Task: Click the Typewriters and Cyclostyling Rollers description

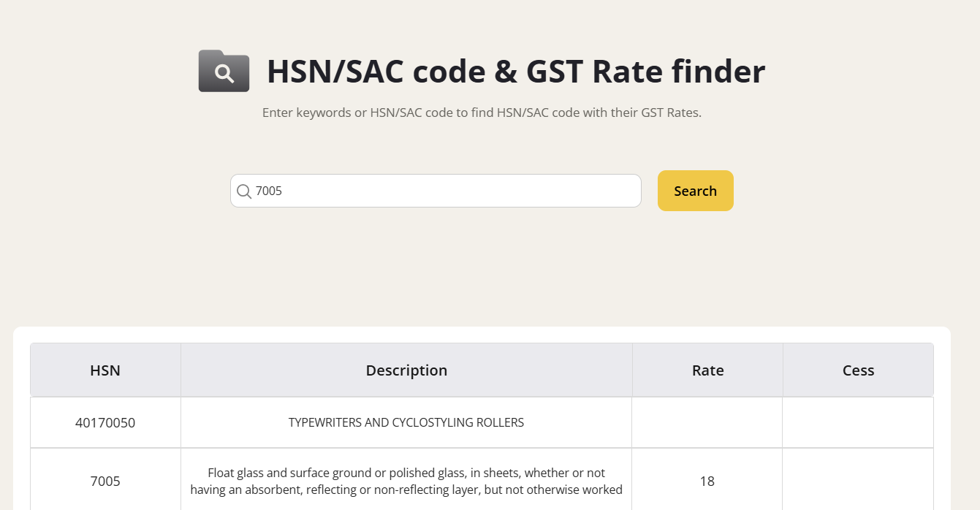Action: tap(406, 422)
